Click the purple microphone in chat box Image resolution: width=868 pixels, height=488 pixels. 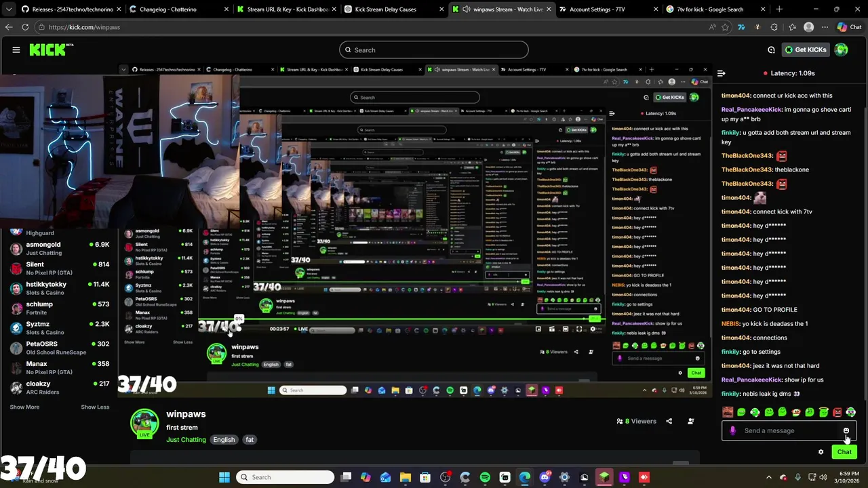click(732, 430)
